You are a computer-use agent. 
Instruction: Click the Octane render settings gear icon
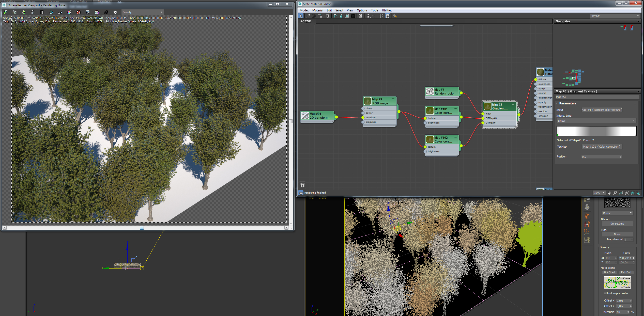coord(115,12)
